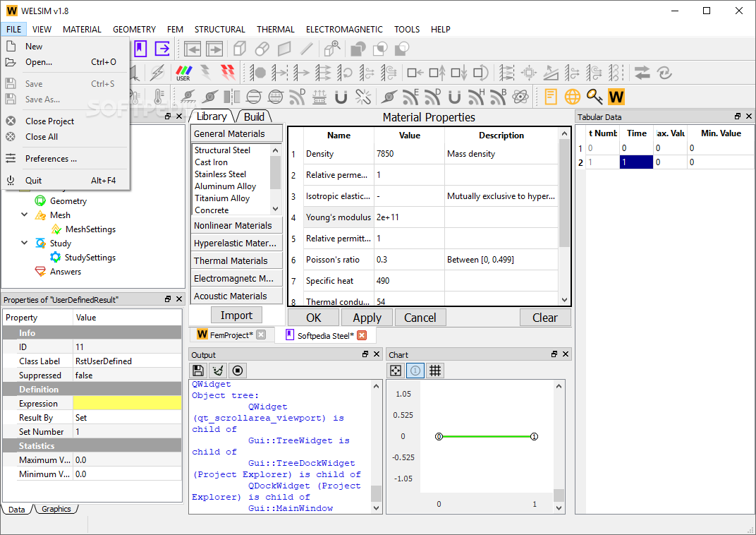The width and height of the screenshot is (756, 535).
Task: Click the purple bookmark material icon in toolbar
Action: pos(140,49)
